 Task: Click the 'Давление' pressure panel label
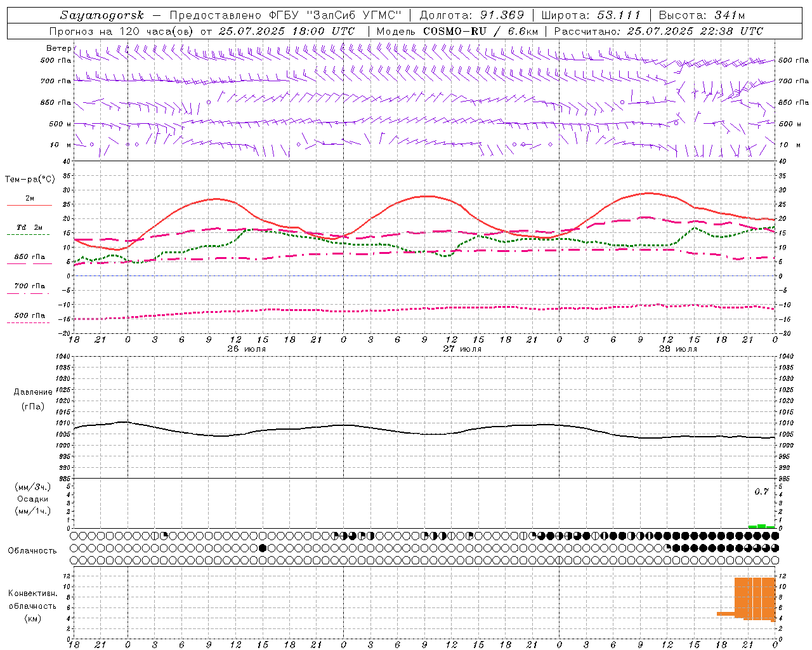(x=33, y=392)
